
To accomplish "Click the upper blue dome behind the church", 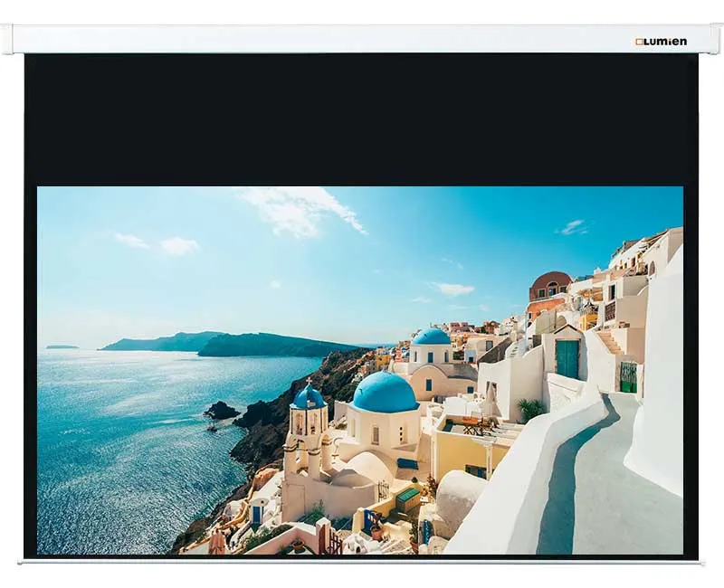I will [x=432, y=337].
